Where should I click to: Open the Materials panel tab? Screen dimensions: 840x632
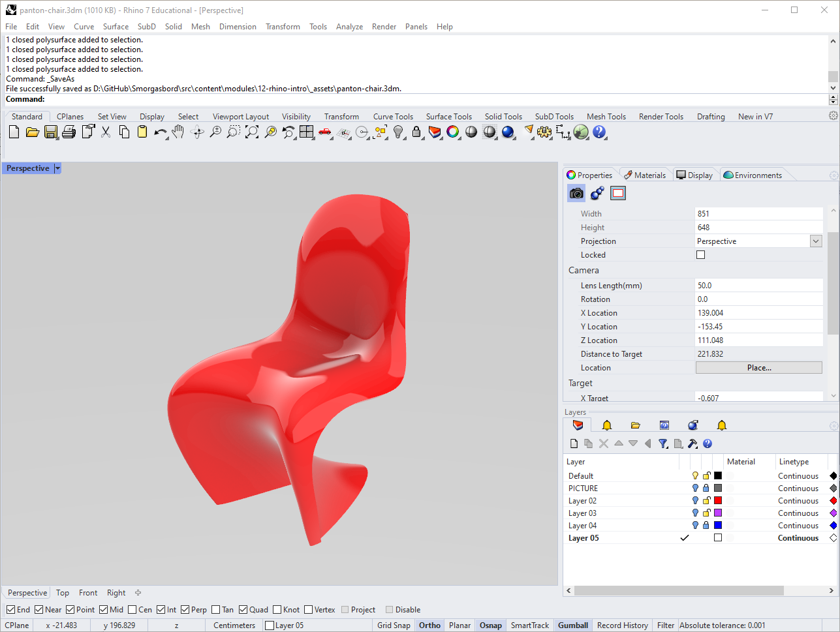point(645,175)
